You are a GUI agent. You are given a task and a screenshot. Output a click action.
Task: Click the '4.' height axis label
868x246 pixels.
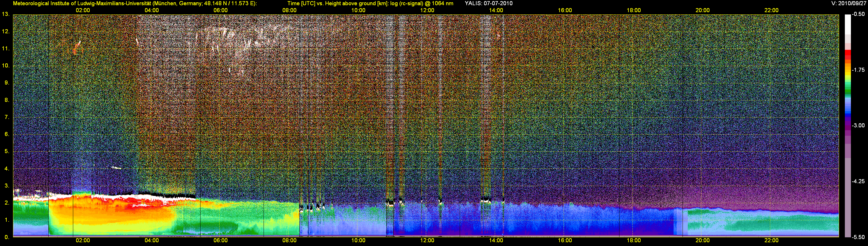(7, 168)
